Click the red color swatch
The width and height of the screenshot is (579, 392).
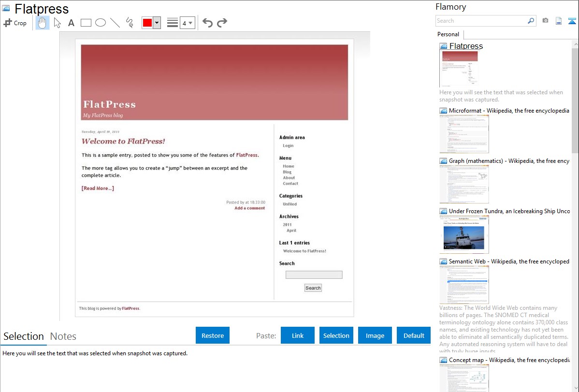147,23
